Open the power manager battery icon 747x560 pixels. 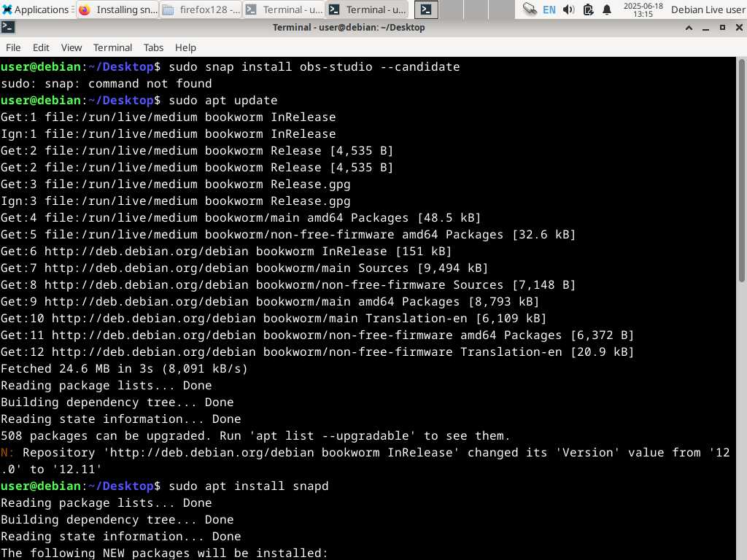pos(588,9)
